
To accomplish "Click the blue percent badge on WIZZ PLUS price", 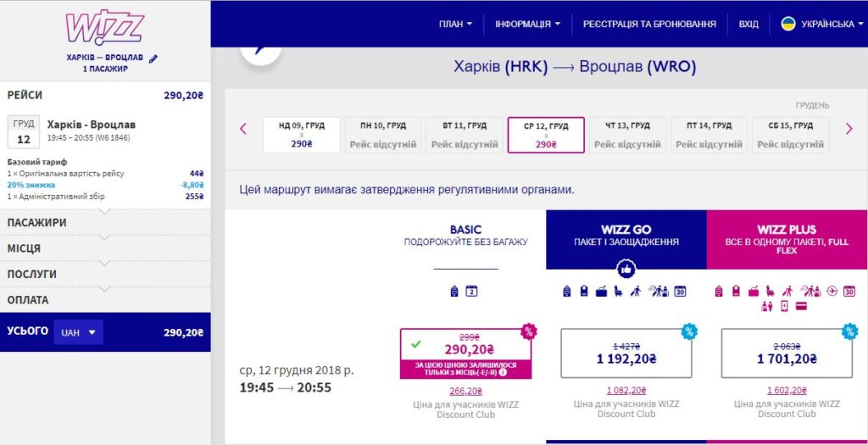I will [849, 331].
